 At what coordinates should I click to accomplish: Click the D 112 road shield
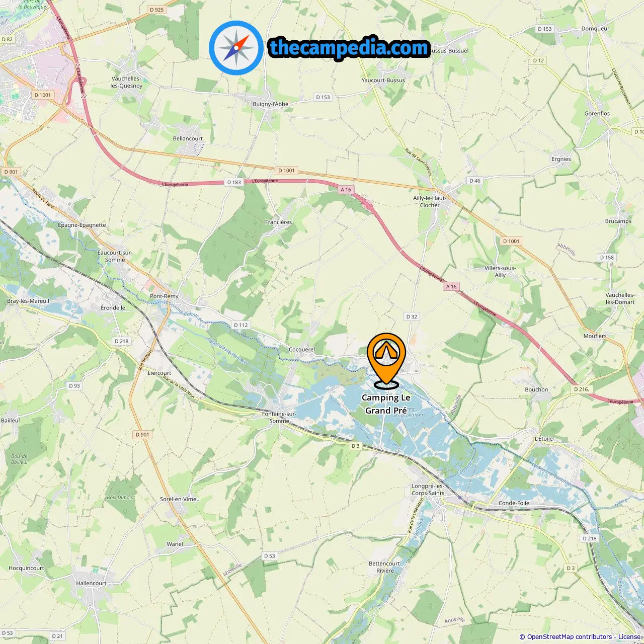point(241,325)
